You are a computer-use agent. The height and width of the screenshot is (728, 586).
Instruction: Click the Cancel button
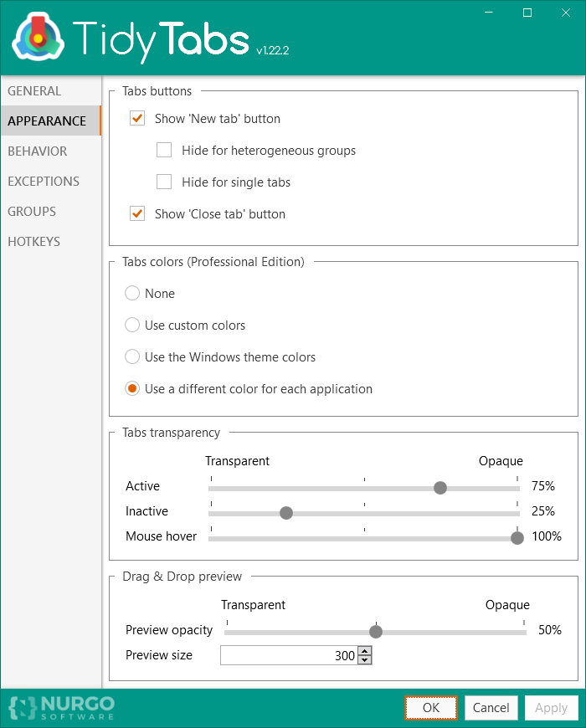tap(491, 708)
